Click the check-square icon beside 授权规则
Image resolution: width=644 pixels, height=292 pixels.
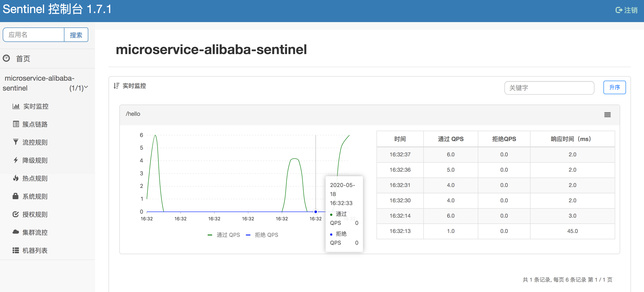point(16,214)
